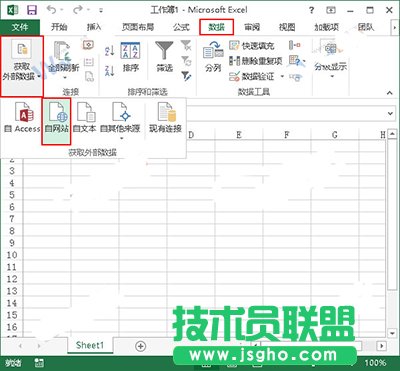Viewport: 400px width, 371px height.
Task: Open Advanced filter icon
Action: pyautogui.click(x=186, y=76)
